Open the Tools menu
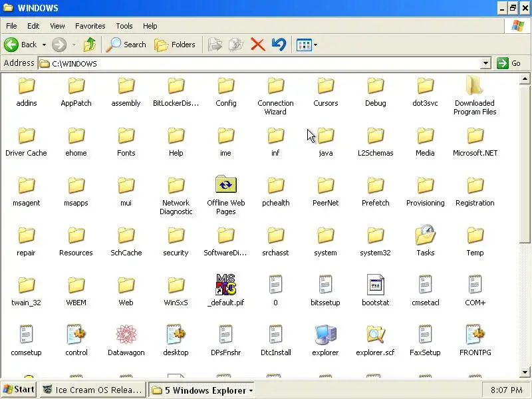The height and width of the screenshot is (399, 532). (124, 26)
